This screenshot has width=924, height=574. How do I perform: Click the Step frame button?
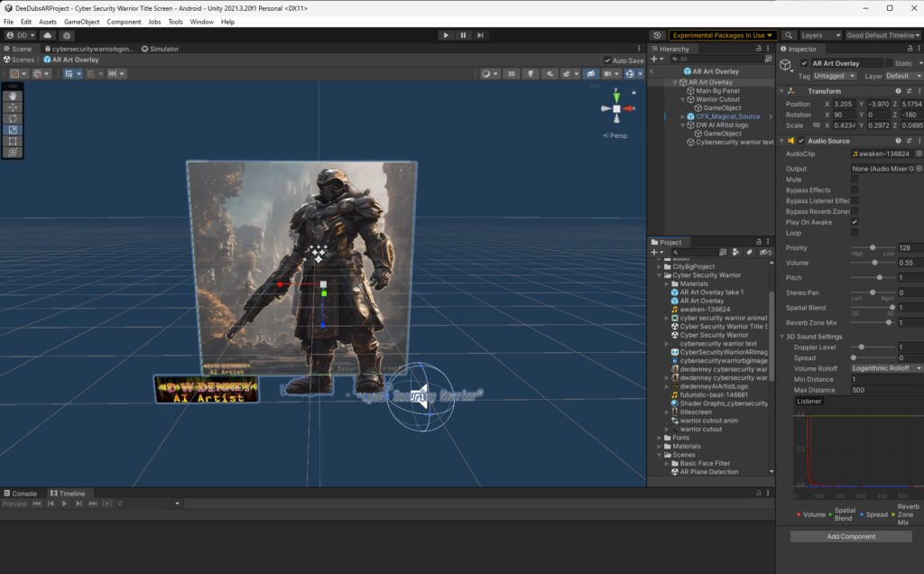tap(480, 35)
